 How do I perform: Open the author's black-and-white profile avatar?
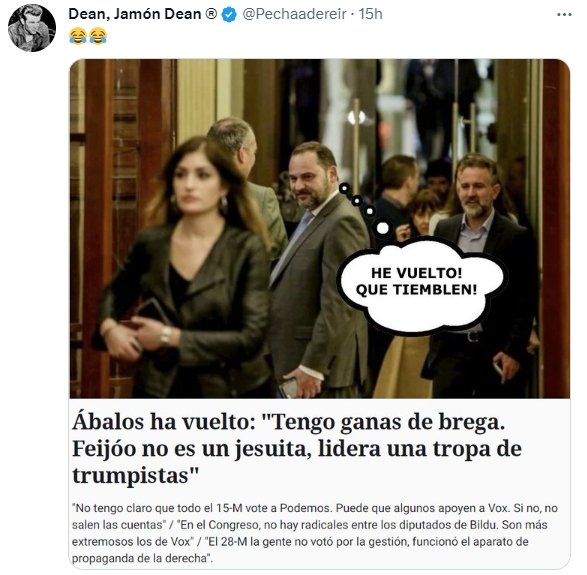pos(31,28)
